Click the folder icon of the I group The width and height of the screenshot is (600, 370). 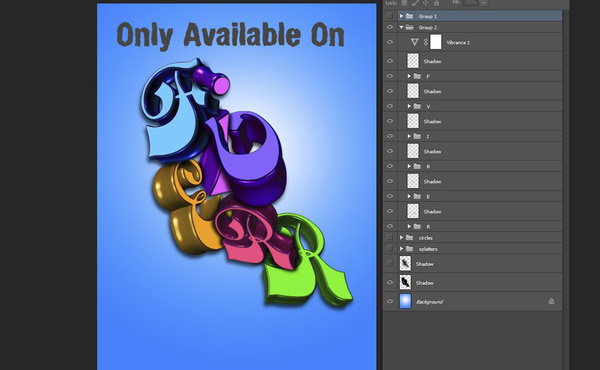417,136
